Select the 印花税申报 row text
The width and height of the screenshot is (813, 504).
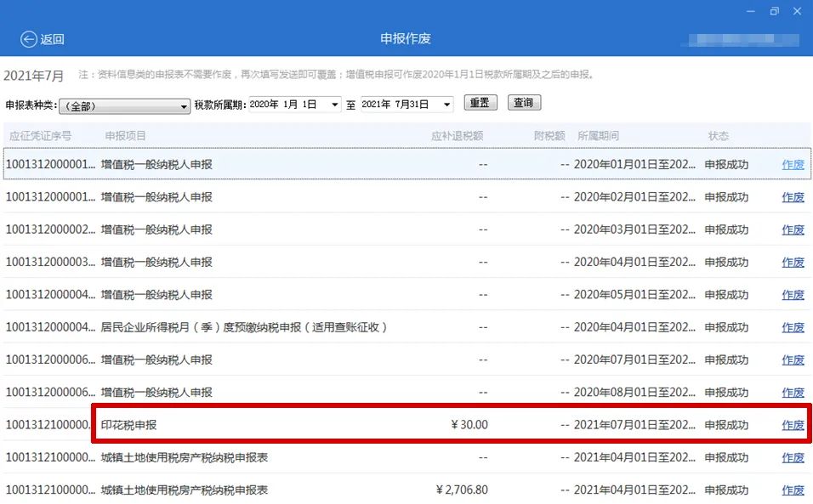[128, 425]
